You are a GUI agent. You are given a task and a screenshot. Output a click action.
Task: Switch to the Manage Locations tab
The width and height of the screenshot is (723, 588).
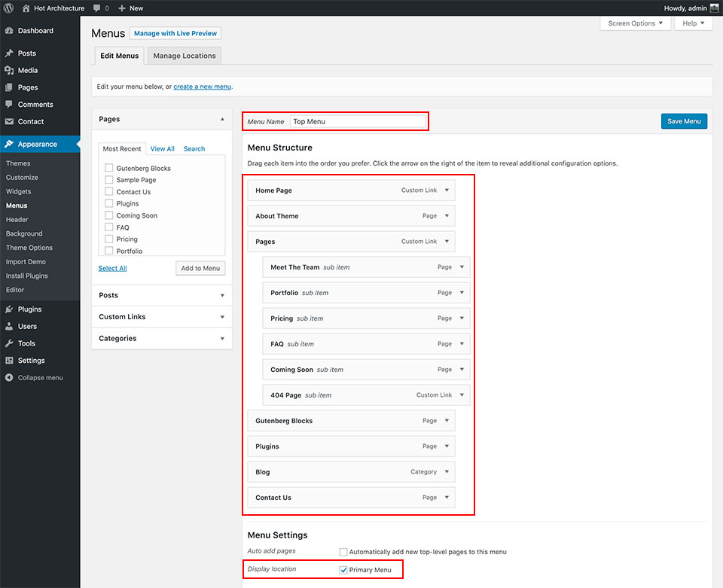coord(185,56)
